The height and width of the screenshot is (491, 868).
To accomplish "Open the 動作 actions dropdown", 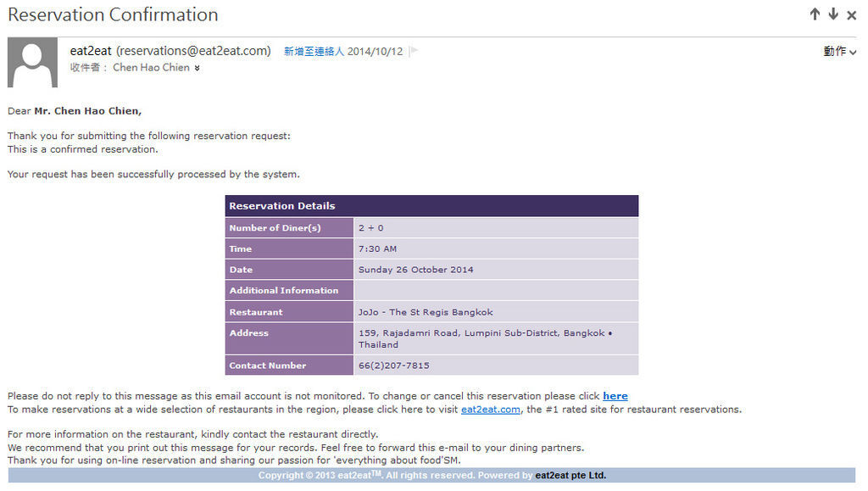I will (x=840, y=52).
